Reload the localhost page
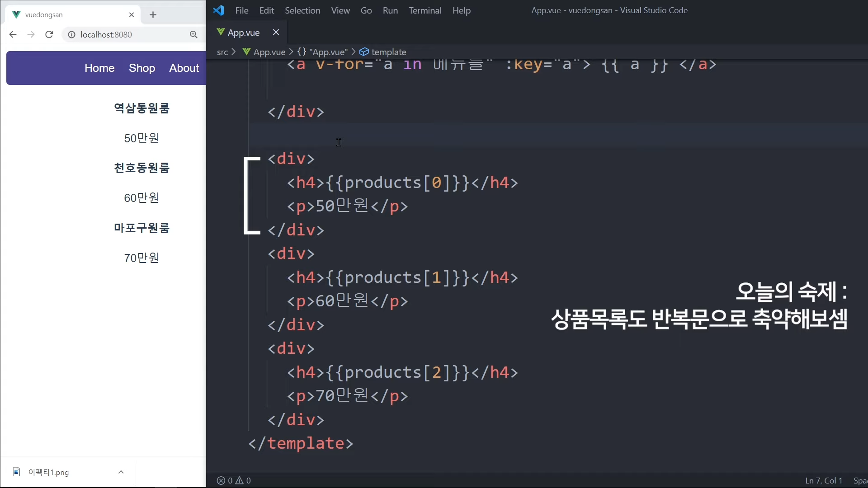This screenshot has width=868, height=488. (49, 34)
